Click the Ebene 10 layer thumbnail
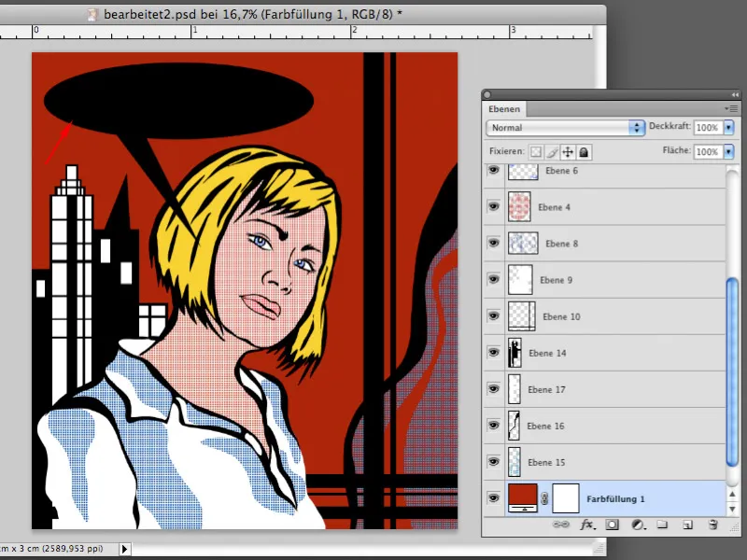This screenshot has height=560, width=747. pyautogui.click(x=522, y=316)
